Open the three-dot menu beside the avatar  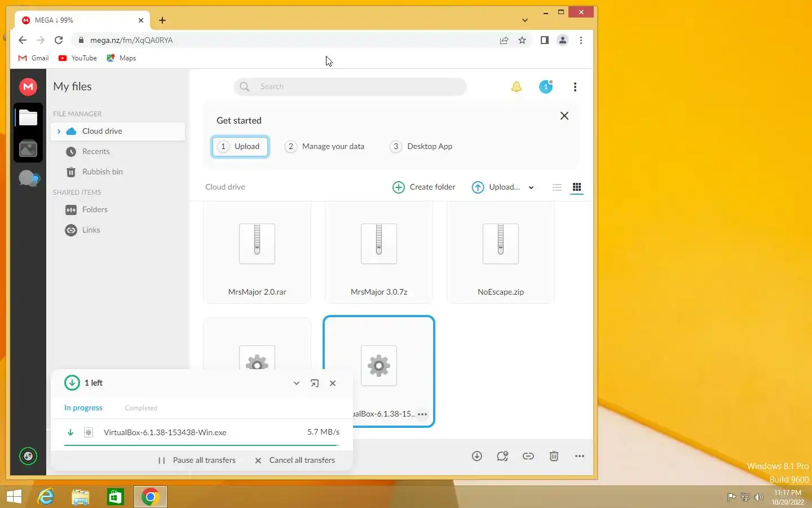575,87
